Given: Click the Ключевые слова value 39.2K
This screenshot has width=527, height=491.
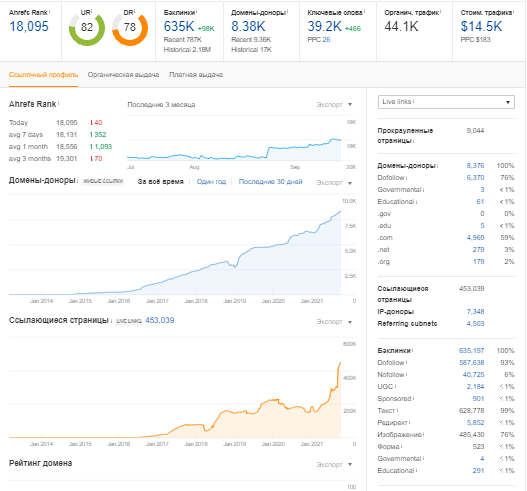Looking at the screenshot, I should 325,27.
